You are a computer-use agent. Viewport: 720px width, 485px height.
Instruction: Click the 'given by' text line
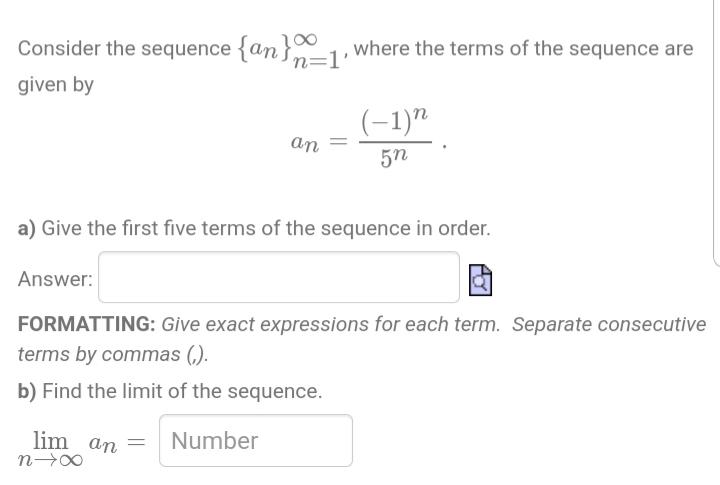(x=56, y=85)
